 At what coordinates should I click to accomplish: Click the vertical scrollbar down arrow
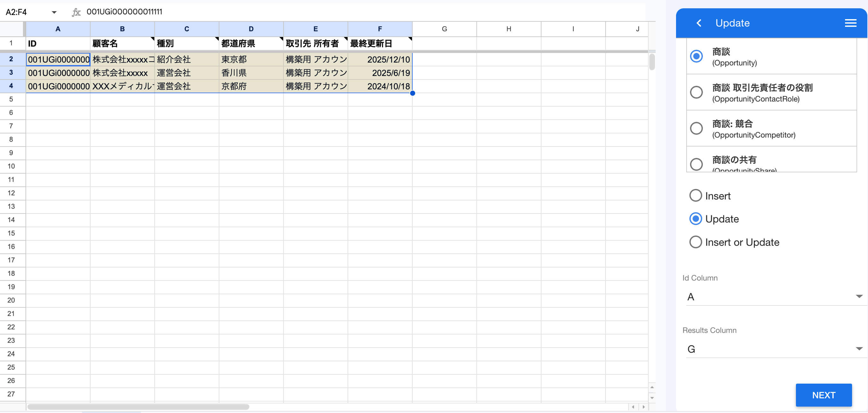click(x=652, y=398)
